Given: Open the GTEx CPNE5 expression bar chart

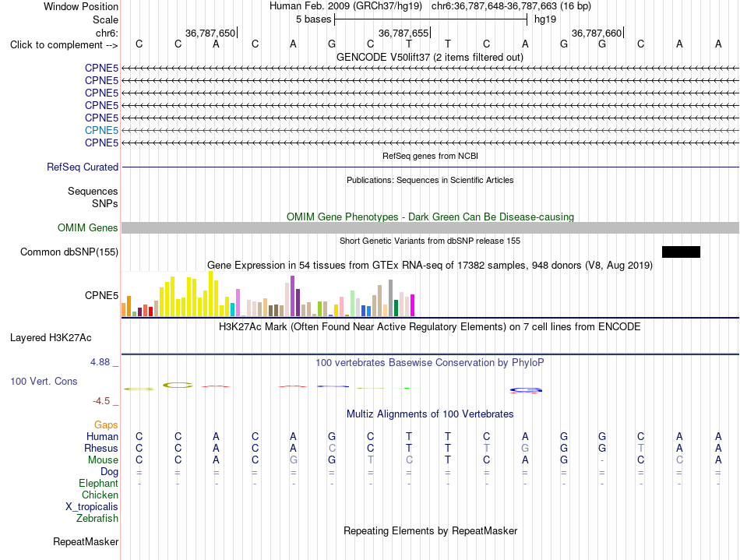Looking at the screenshot, I should click(x=268, y=294).
